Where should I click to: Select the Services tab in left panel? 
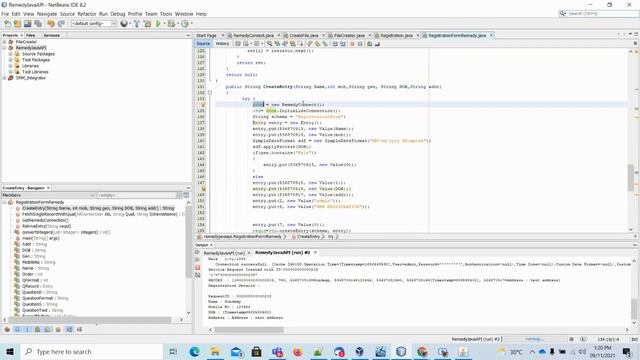pos(52,36)
